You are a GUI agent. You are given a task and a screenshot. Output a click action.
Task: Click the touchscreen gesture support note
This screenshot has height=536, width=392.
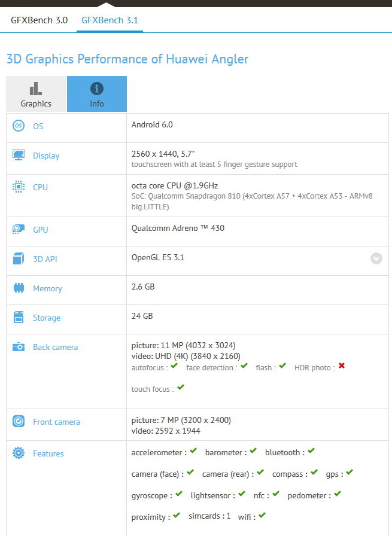pyautogui.click(x=214, y=165)
